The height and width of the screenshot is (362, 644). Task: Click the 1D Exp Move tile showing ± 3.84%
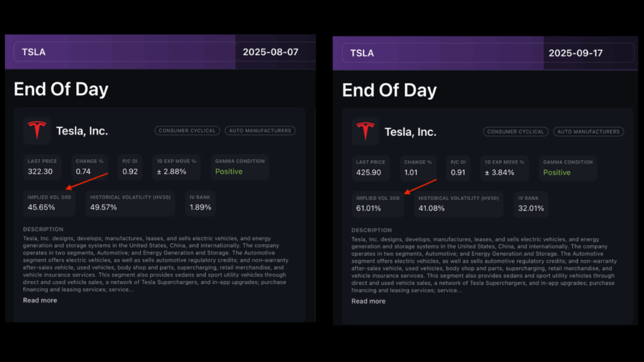click(504, 167)
